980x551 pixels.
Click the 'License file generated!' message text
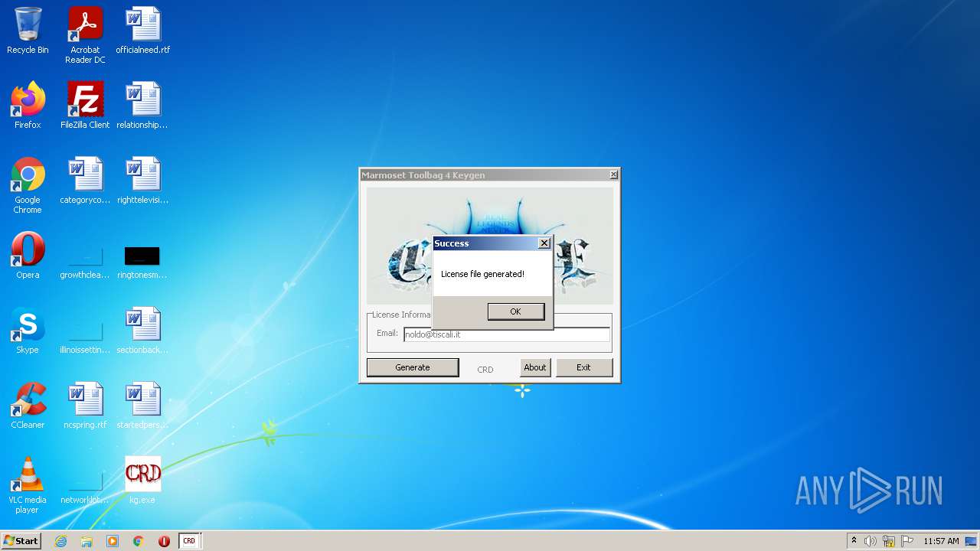482,274
